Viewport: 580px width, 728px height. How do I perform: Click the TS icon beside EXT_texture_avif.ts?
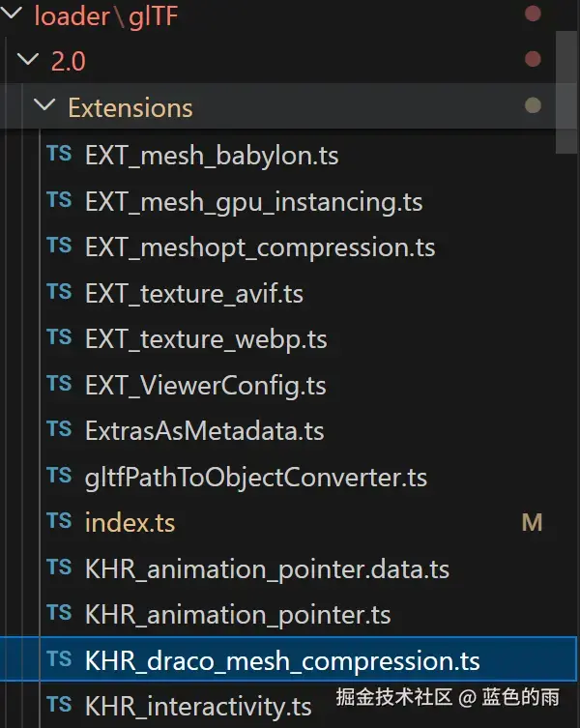59,293
